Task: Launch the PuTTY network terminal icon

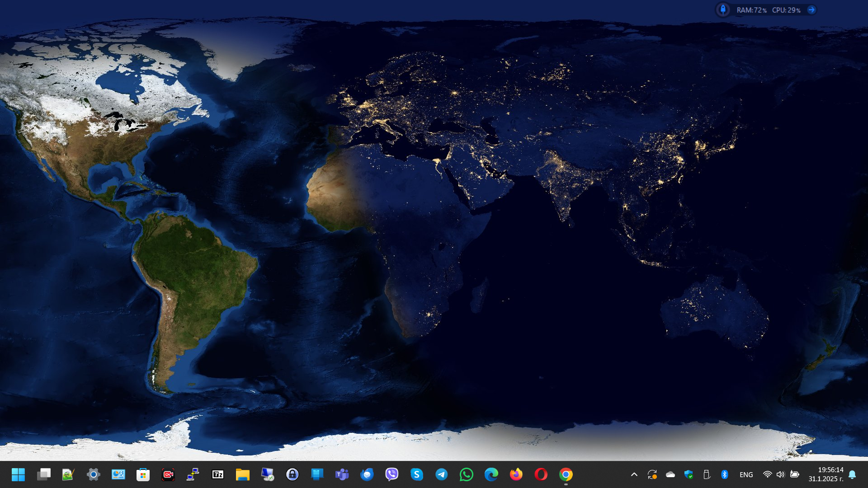Action: point(193,474)
